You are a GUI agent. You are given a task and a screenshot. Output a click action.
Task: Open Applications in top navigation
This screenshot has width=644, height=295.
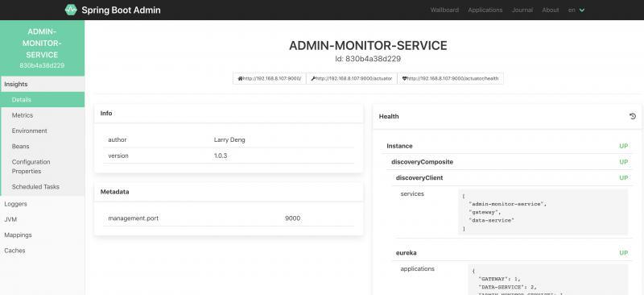485,10
